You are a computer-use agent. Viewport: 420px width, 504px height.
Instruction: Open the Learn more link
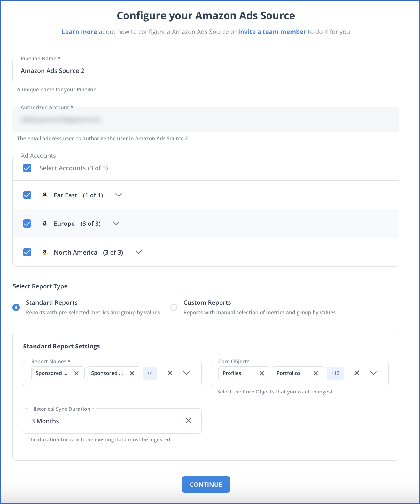coord(79,32)
